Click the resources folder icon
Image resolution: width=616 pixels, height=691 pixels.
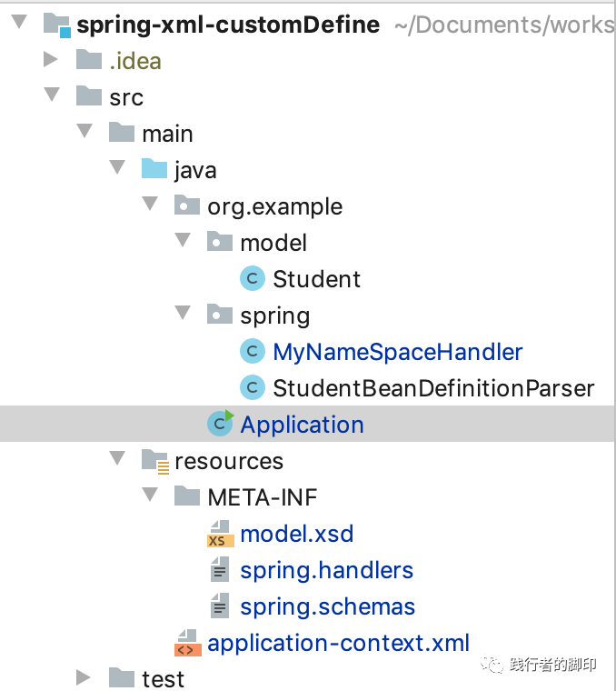pos(155,461)
